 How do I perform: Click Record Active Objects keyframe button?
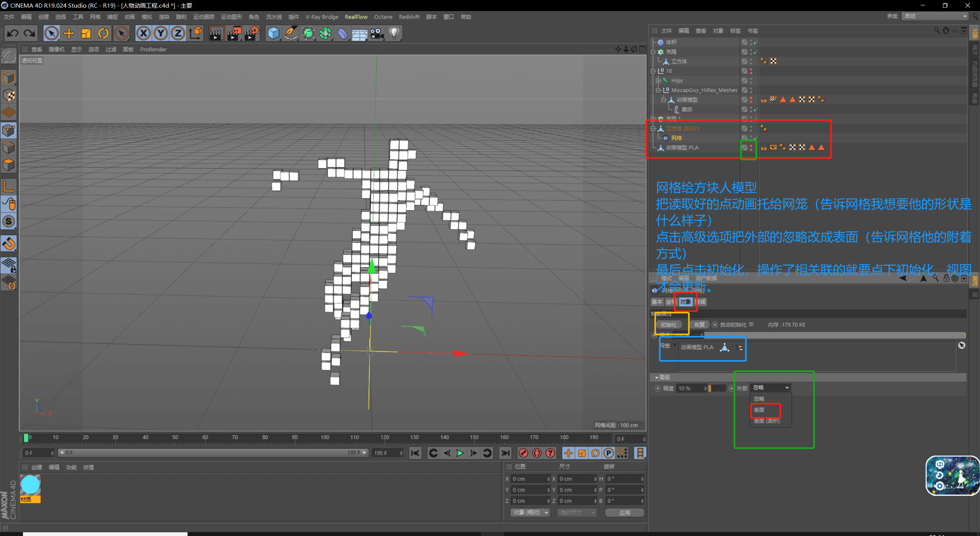point(523,453)
